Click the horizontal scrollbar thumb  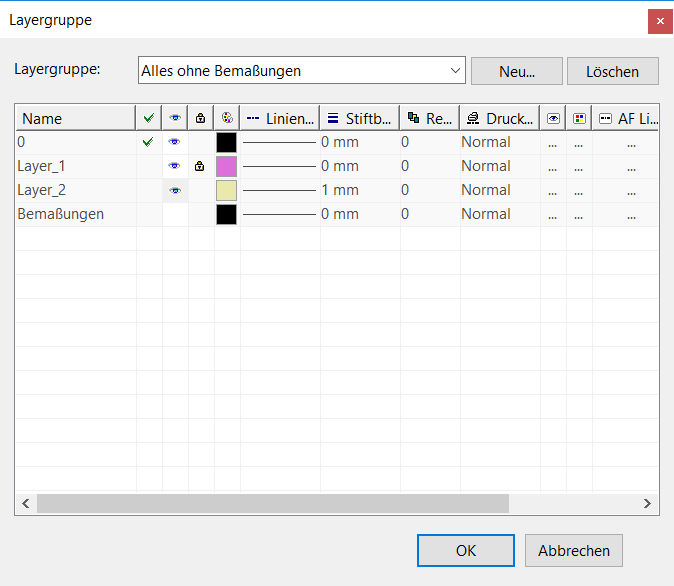pyautogui.click(x=273, y=503)
